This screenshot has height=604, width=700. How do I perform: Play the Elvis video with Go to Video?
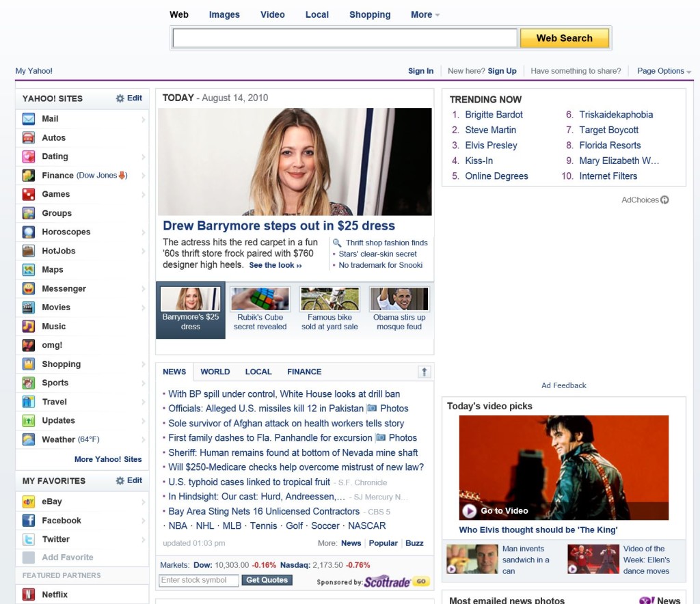point(496,510)
